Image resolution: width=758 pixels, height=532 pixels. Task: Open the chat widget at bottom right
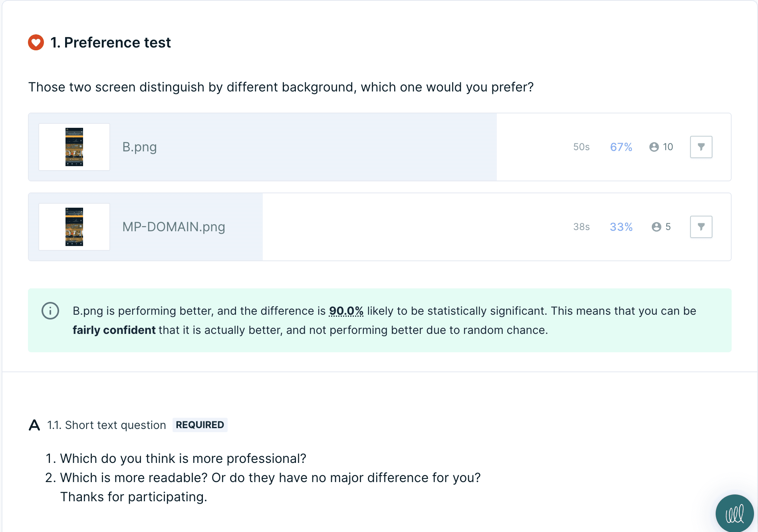(x=735, y=514)
